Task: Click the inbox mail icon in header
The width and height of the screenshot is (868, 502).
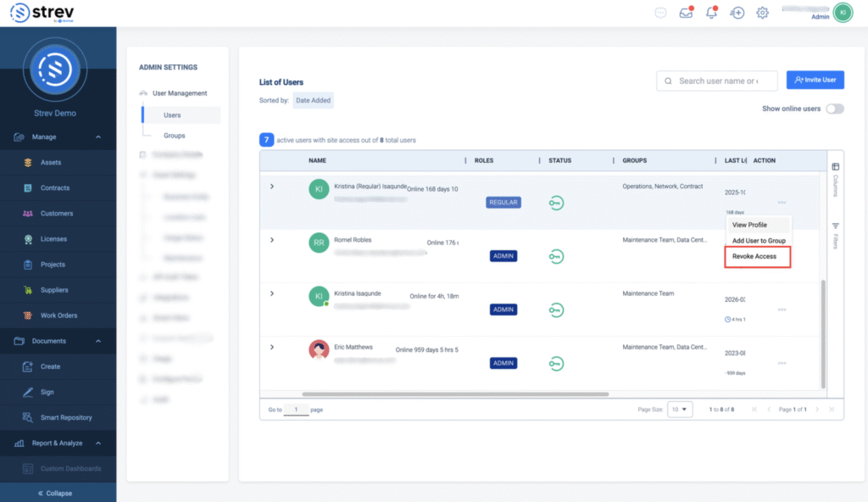Action: click(x=686, y=13)
